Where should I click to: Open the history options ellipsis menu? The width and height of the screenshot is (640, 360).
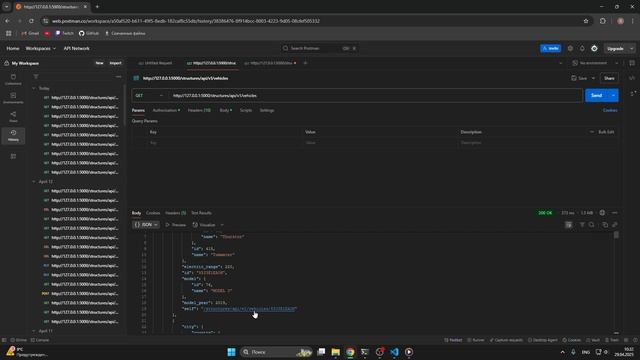118,77
